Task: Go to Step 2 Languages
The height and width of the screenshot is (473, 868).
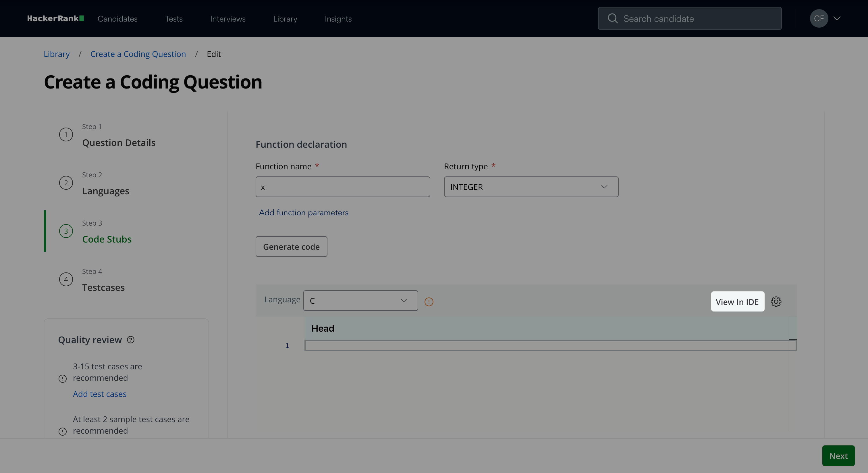Action: click(x=105, y=191)
